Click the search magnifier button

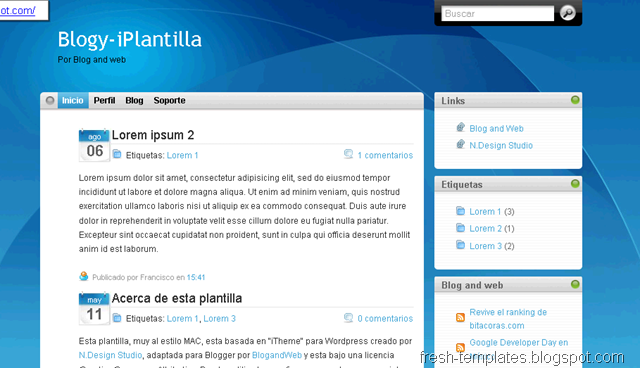pyautogui.click(x=567, y=13)
